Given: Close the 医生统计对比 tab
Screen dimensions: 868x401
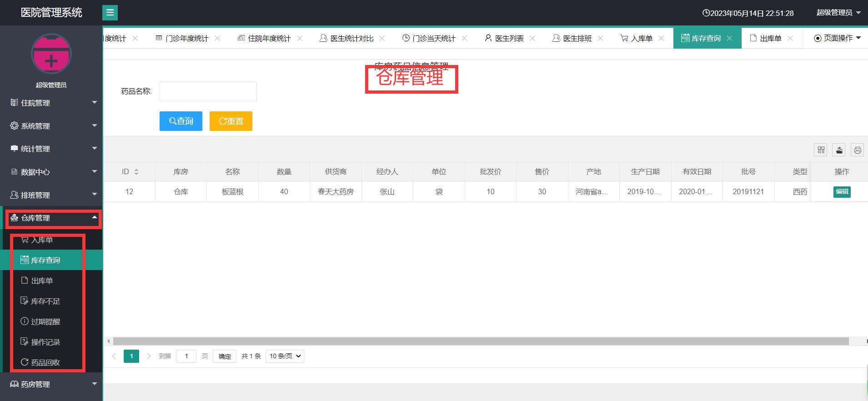Looking at the screenshot, I should pyautogui.click(x=382, y=38).
